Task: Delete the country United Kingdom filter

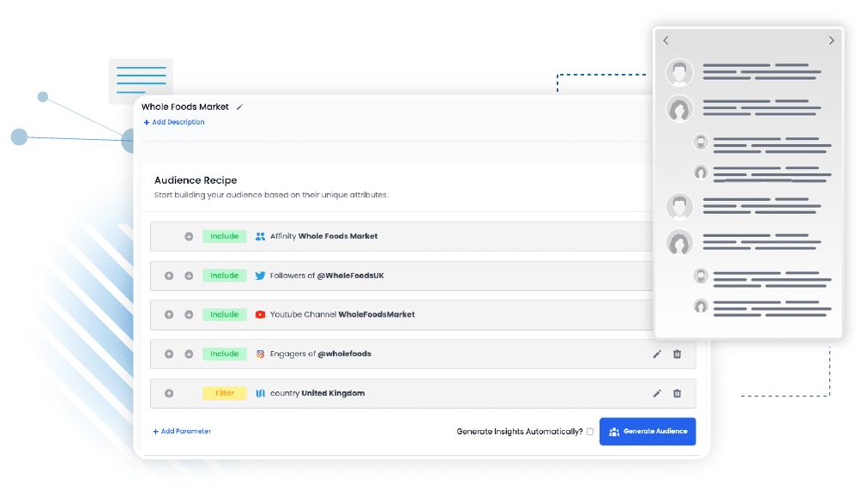Action: (677, 393)
